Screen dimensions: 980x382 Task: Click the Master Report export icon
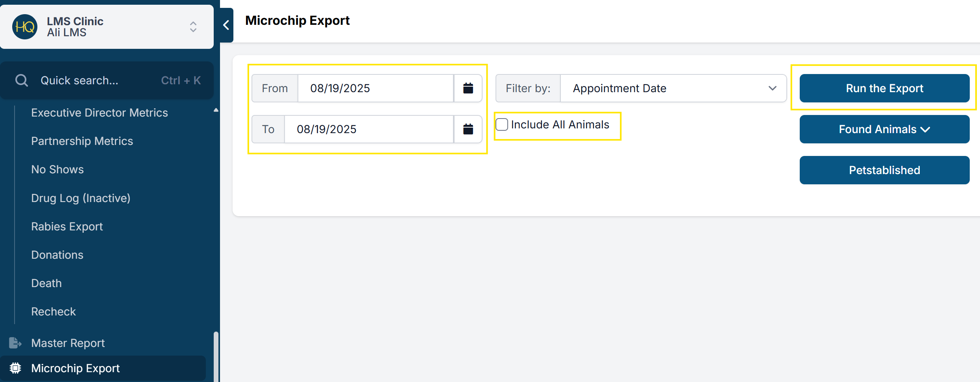(15, 343)
